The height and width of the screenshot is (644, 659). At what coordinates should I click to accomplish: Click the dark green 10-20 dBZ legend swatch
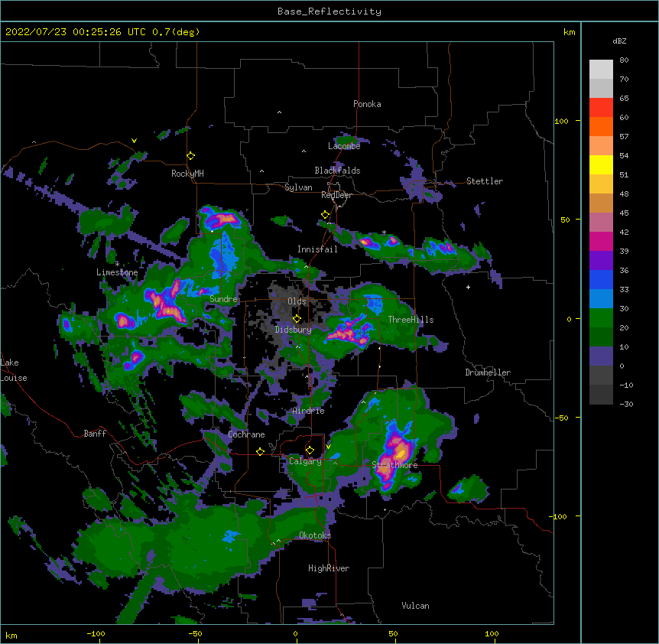[601, 337]
